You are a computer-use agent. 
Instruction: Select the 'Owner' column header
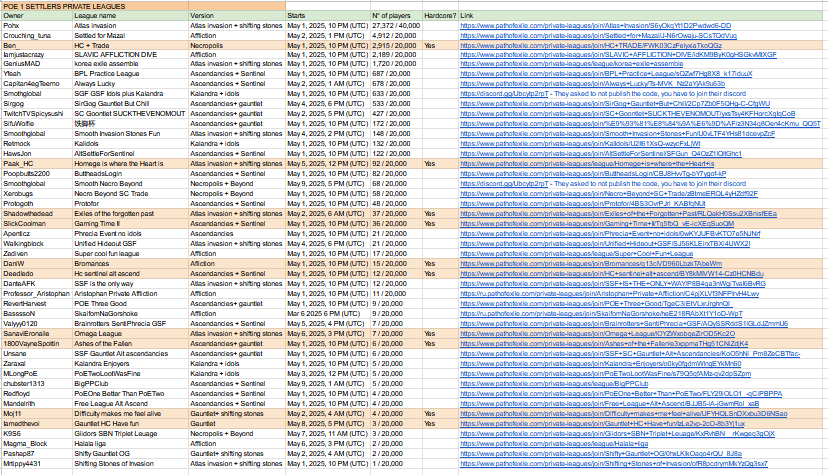(x=36, y=16)
